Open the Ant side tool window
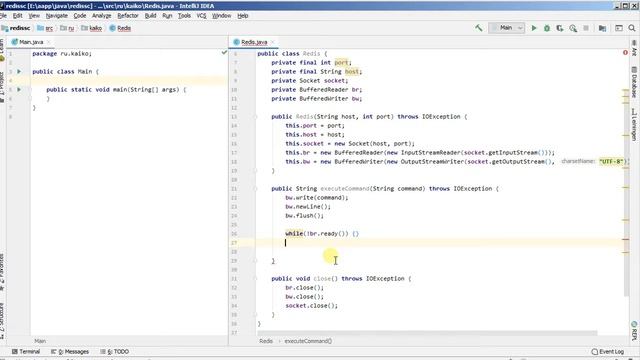Screen dimensions: 640x360 pos(634,48)
